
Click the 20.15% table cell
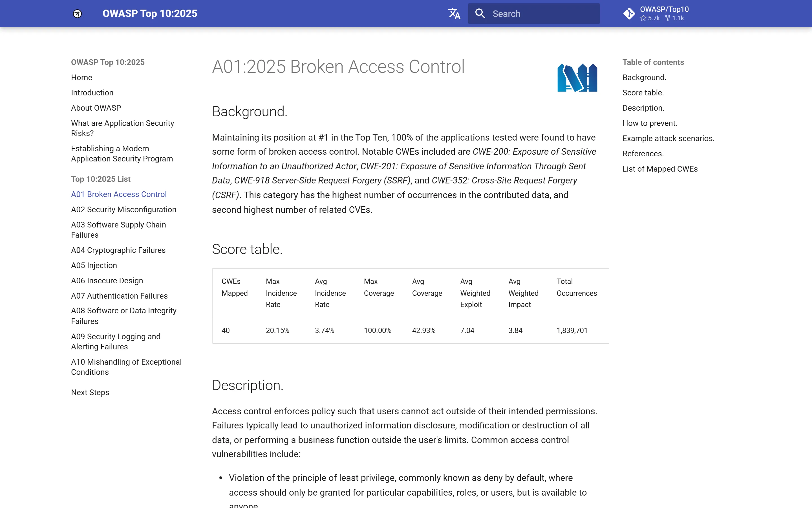(x=277, y=330)
